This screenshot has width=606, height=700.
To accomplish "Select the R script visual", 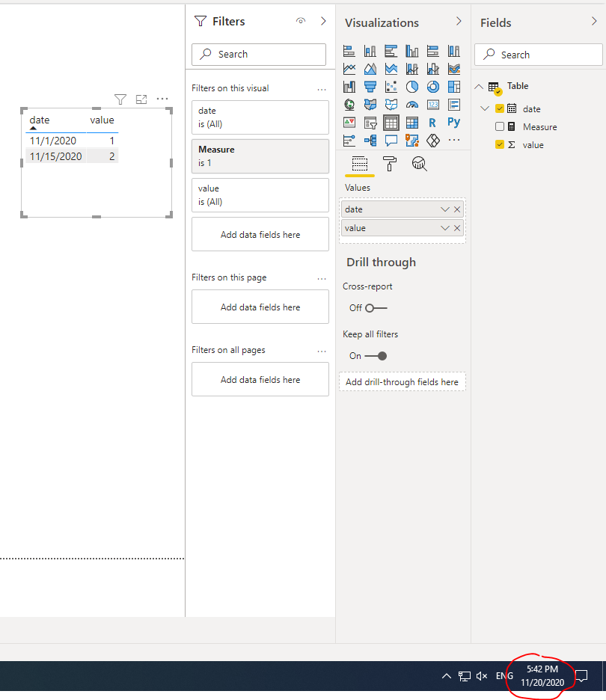I will (x=432, y=123).
